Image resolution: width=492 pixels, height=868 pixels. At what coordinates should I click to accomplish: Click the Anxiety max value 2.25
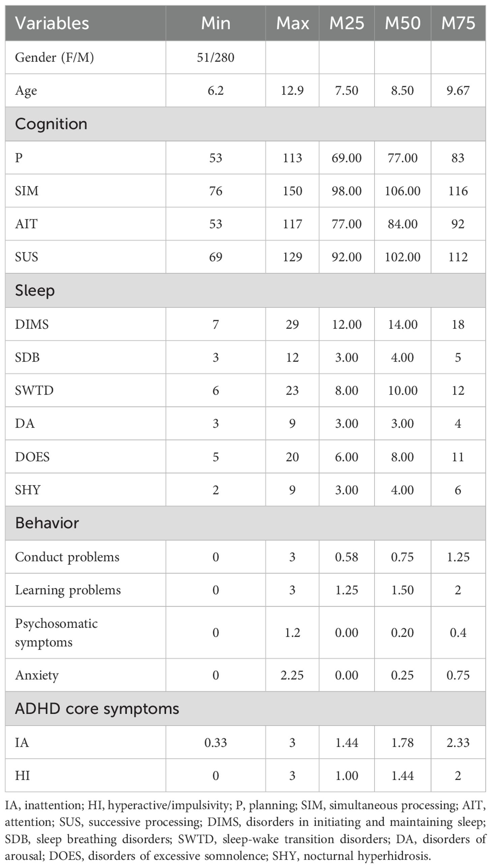pos(292,675)
